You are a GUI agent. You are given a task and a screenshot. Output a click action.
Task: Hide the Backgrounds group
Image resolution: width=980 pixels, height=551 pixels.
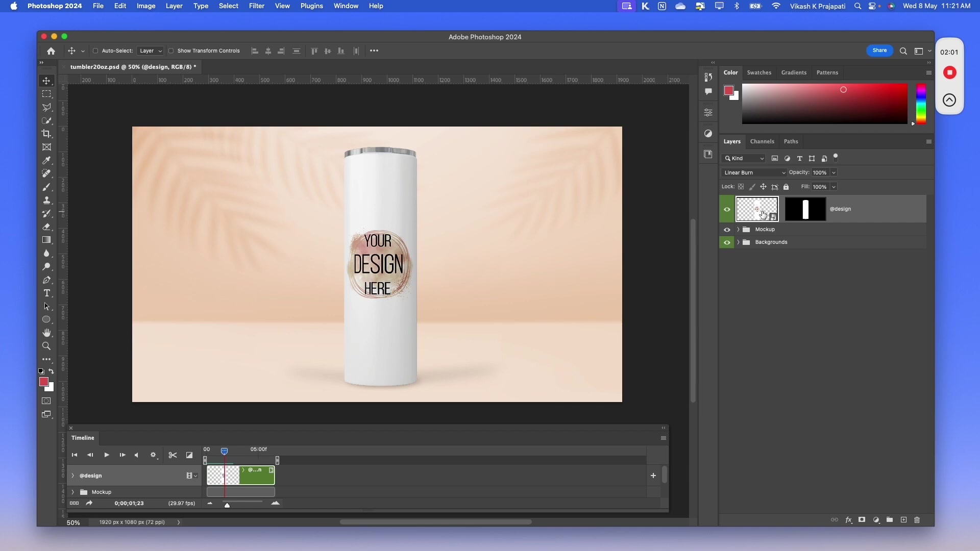(727, 242)
